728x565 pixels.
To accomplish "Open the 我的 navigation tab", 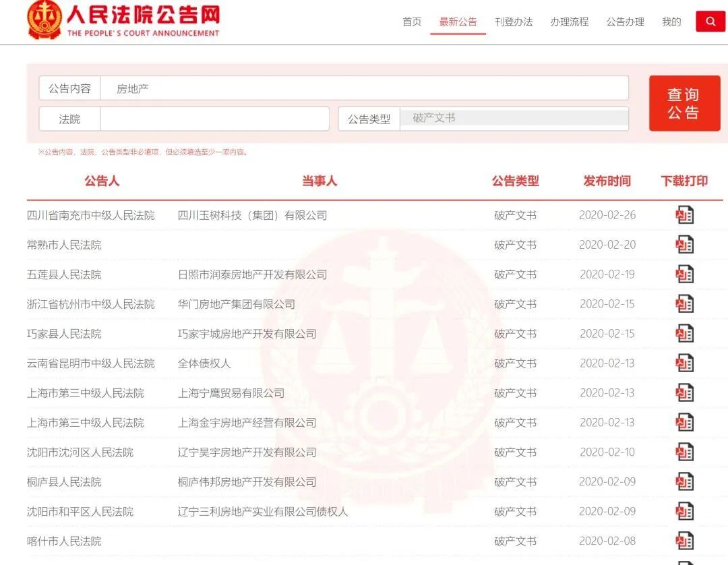I will click(x=671, y=22).
